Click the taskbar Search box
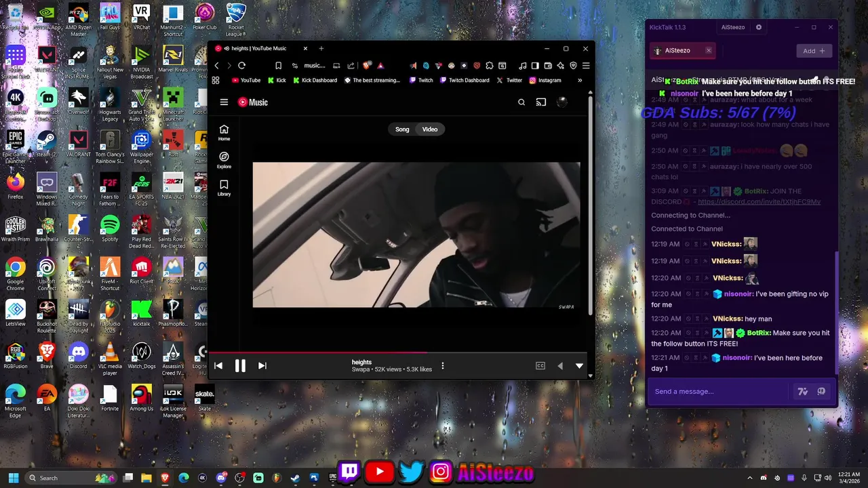Image resolution: width=868 pixels, height=488 pixels. pyautogui.click(x=71, y=478)
